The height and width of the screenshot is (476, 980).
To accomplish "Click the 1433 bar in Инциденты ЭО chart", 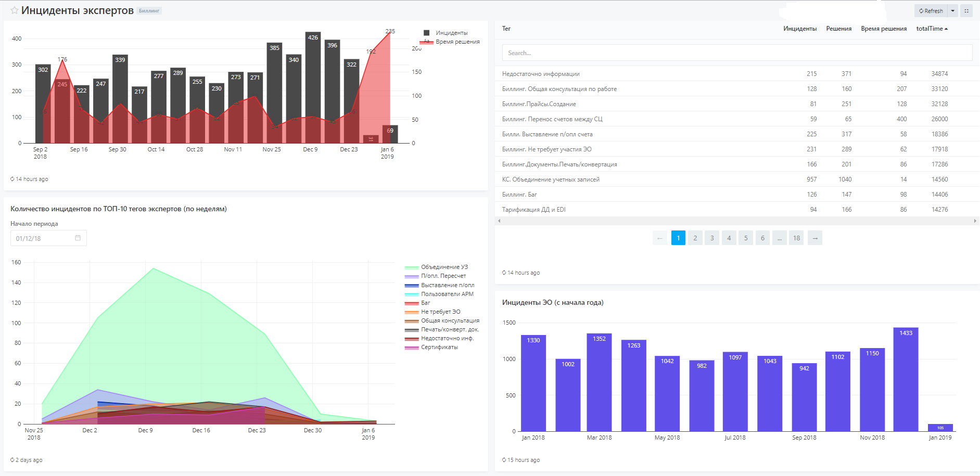I will (906, 379).
